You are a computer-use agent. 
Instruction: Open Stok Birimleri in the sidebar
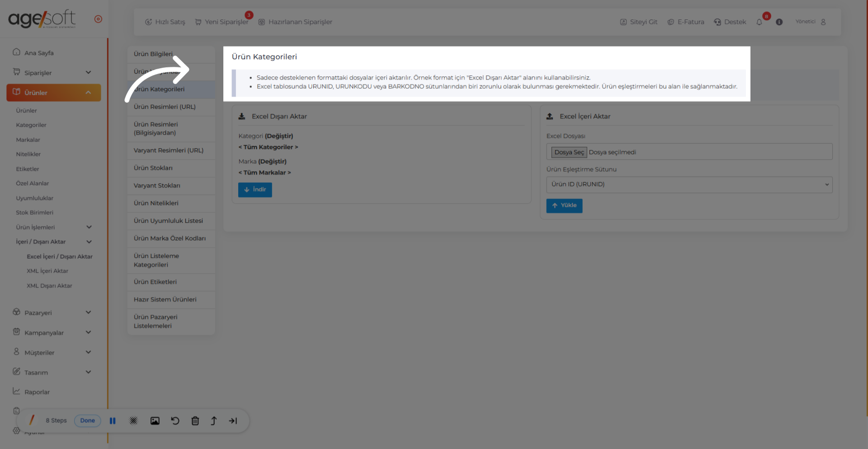pos(35,212)
